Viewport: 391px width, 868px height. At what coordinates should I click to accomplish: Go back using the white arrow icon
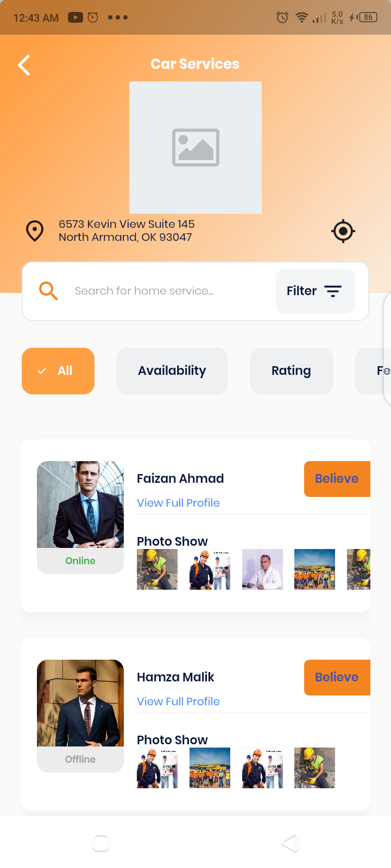point(24,65)
